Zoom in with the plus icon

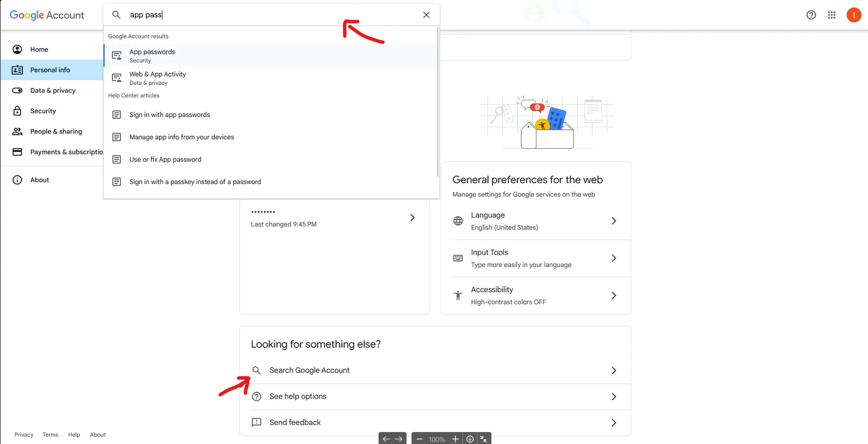pyautogui.click(x=455, y=439)
